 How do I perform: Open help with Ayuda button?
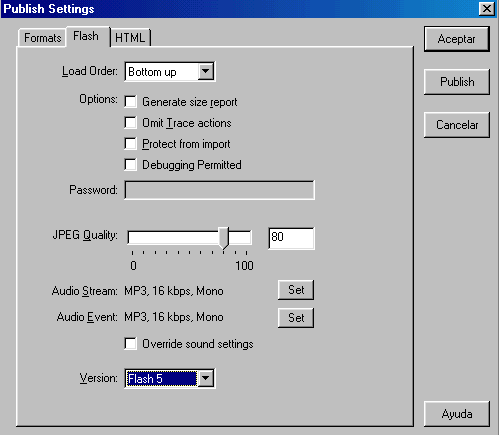point(457,414)
